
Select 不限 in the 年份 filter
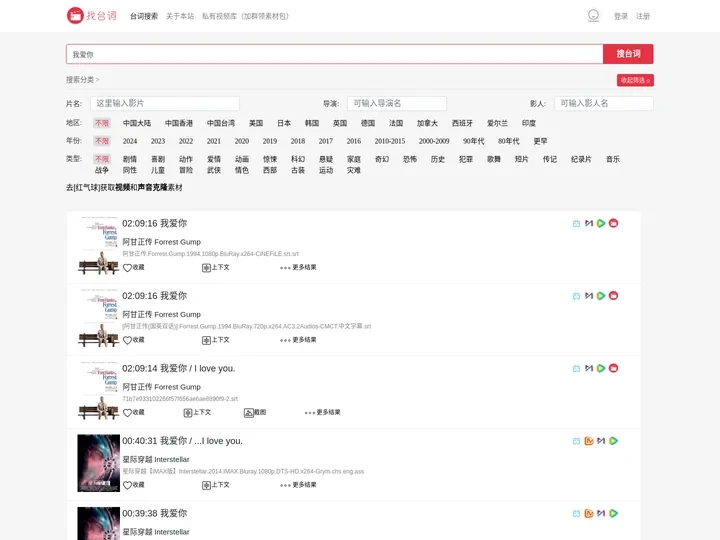tap(102, 141)
